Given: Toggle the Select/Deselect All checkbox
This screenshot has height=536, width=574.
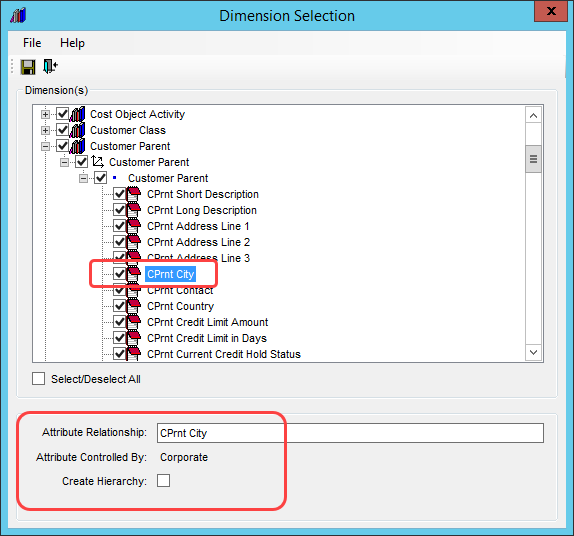Looking at the screenshot, I should (38, 379).
